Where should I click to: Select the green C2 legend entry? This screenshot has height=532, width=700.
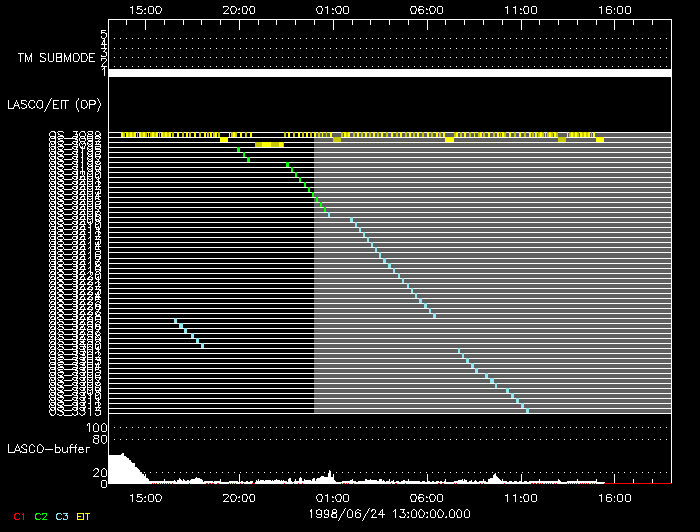tap(41, 516)
